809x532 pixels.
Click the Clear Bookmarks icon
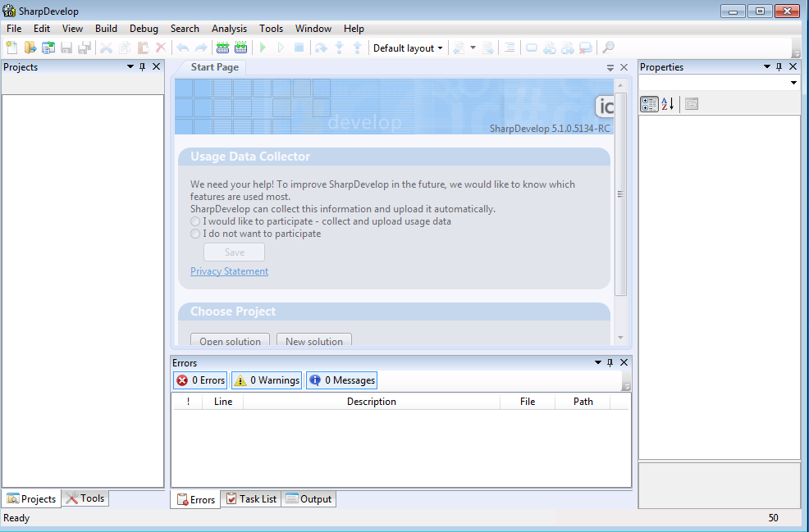(586, 48)
